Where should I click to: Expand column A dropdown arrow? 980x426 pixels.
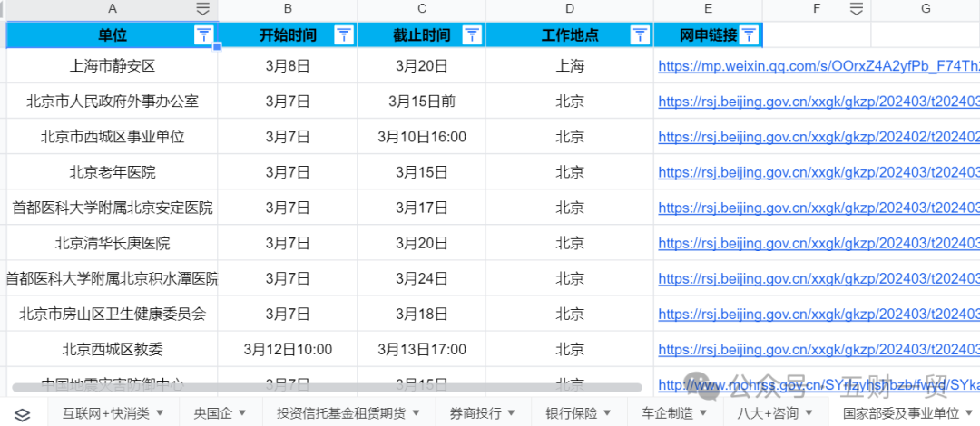pyautogui.click(x=203, y=9)
